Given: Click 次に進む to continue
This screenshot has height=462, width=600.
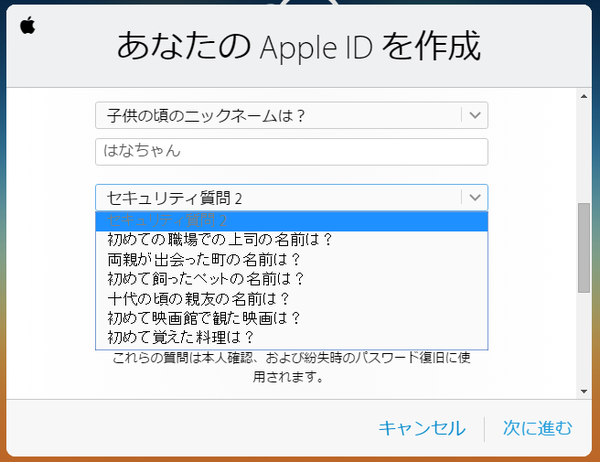Looking at the screenshot, I should (538, 428).
